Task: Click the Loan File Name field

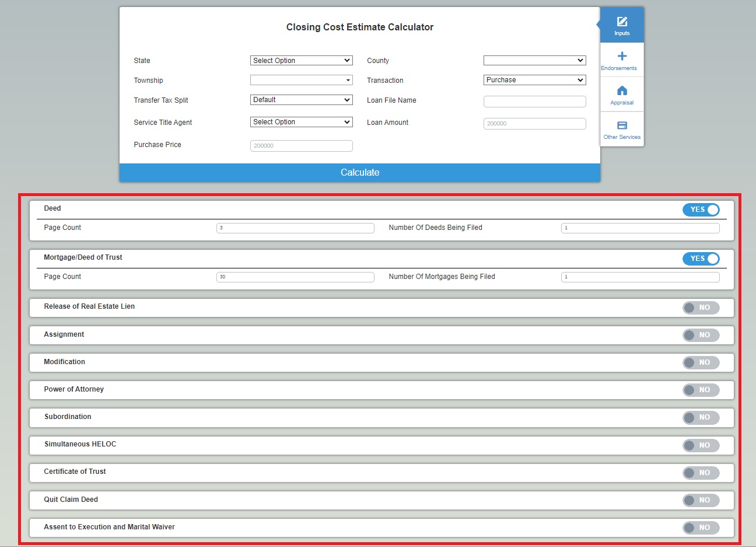Action: (534, 102)
